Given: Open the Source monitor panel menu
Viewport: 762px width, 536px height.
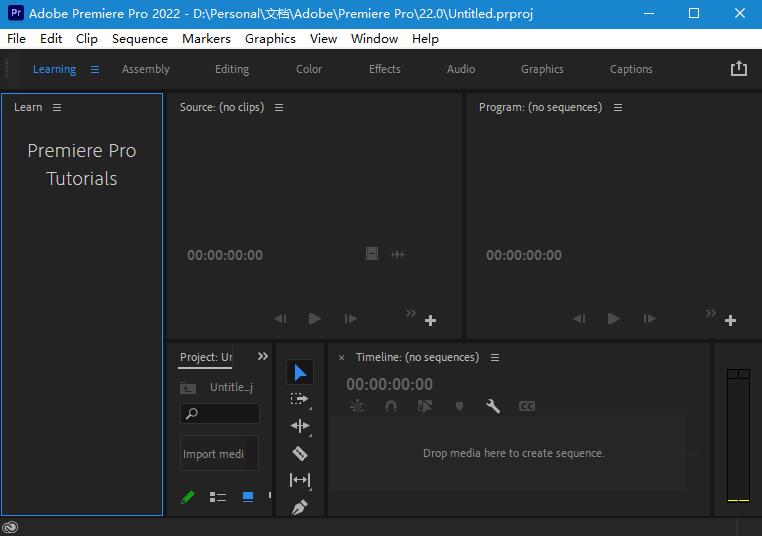Looking at the screenshot, I should click(x=279, y=107).
